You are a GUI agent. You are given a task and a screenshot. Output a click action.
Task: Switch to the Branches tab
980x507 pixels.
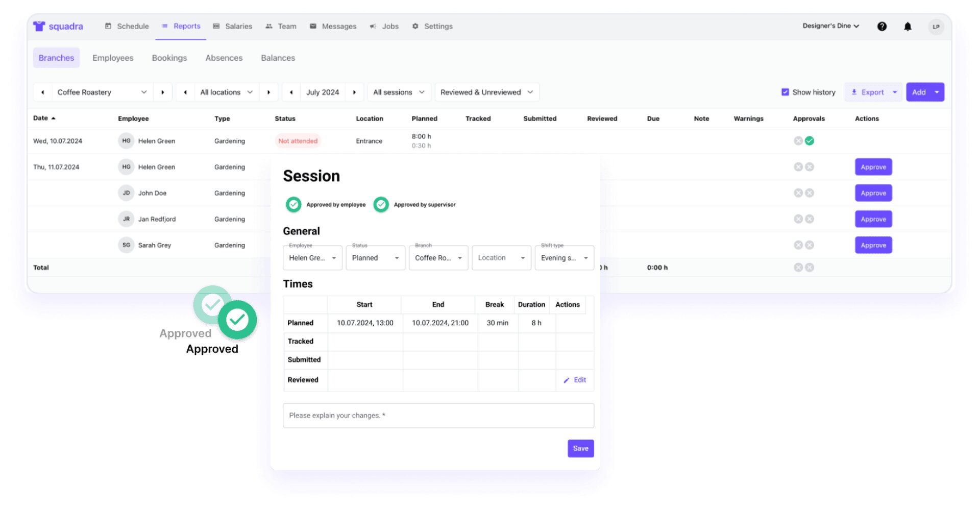coord(56,58)
